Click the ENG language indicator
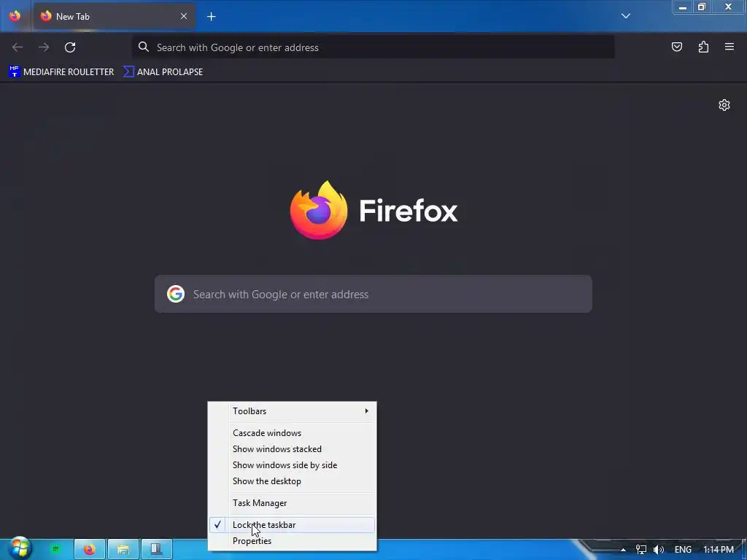Screen dimensions: 747x560 coord(683,550)
